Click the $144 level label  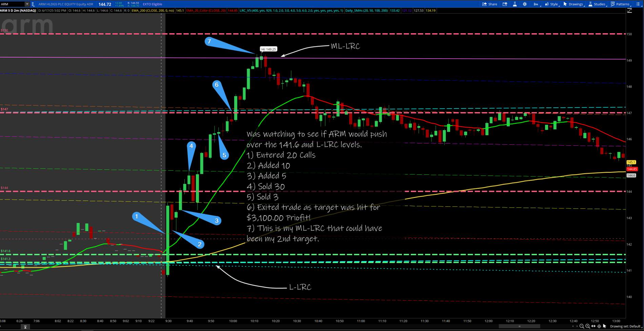[4, 188]
